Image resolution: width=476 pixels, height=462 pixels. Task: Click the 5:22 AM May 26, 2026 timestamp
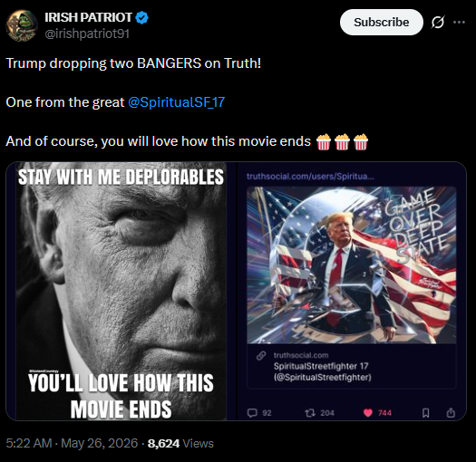(x=72, y=443)
